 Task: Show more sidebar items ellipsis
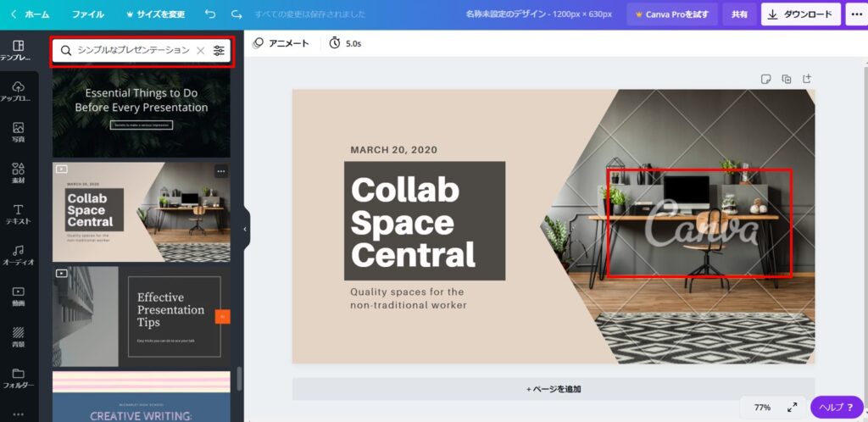coord(19,414)
